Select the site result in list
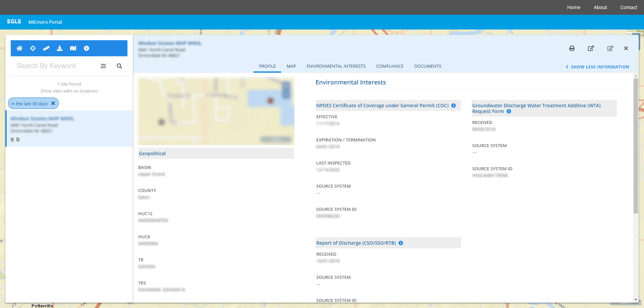This screenshot has width=644, height=308. (69, 129)
